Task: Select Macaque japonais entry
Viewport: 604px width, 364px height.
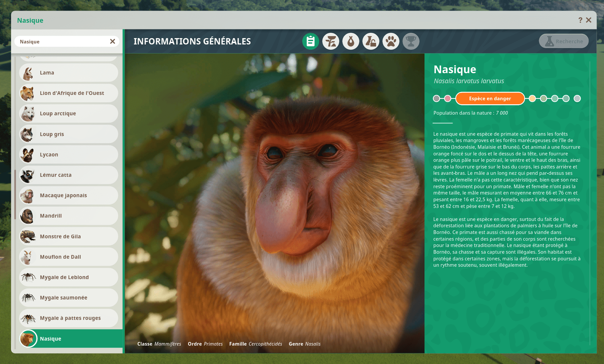Action: coord(69,196)
